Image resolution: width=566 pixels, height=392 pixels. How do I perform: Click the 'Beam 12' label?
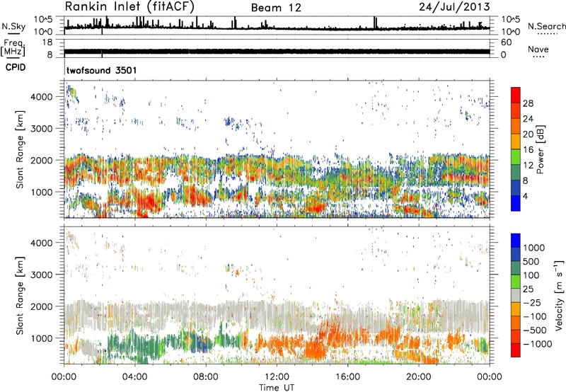(276, 8)
